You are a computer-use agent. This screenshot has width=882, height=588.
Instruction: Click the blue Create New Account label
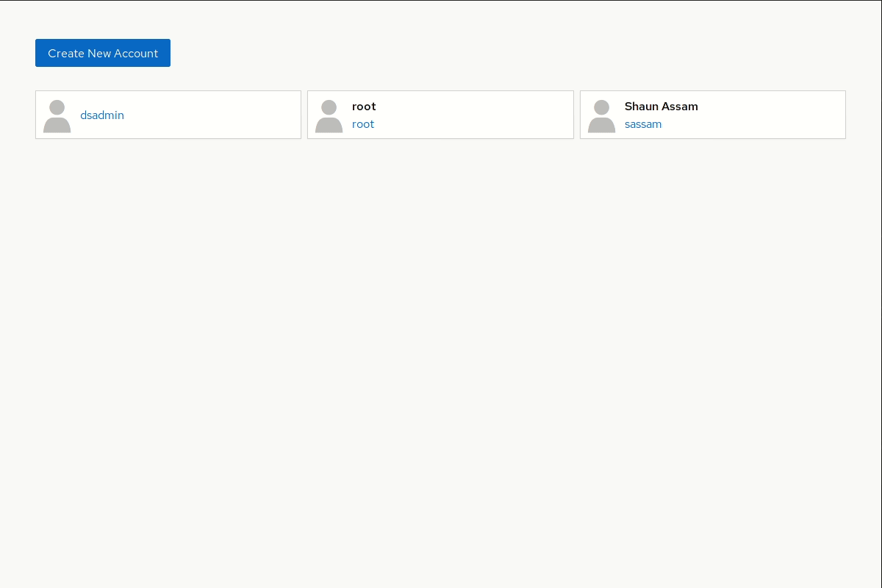[103, 53]
